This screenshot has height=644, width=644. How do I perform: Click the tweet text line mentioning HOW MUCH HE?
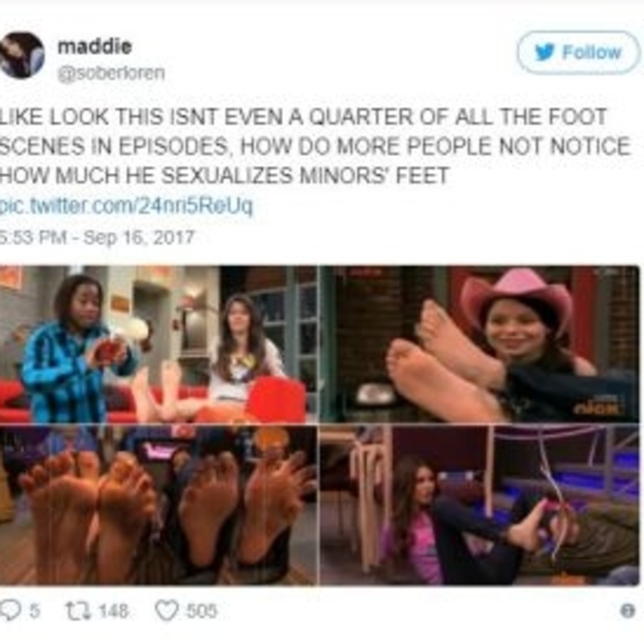point(224,176)
